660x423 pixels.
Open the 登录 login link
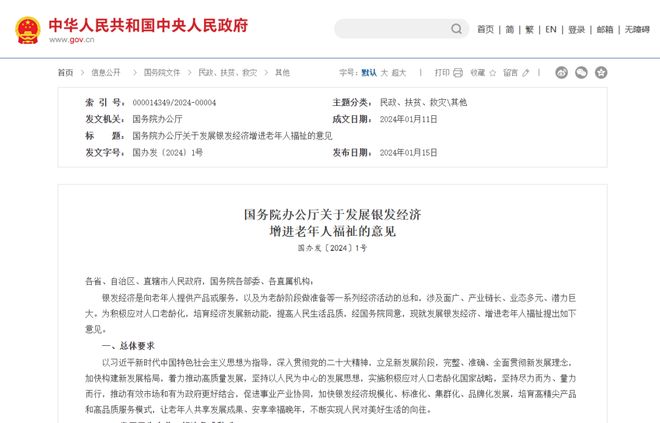(577, 29)
